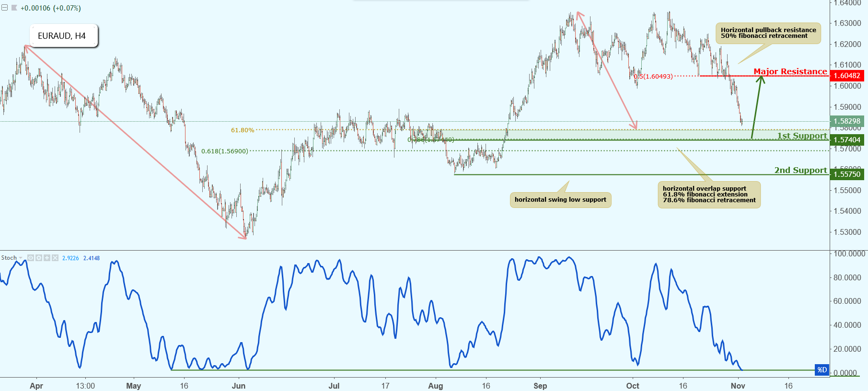Click the Aug date on time axis

click(435, 386)
